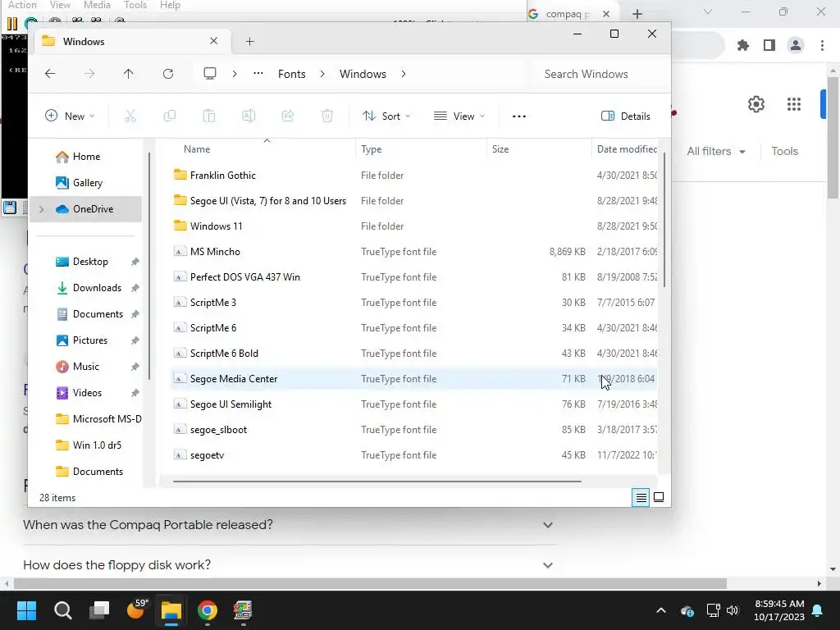The width and height of the screenshot is (840, 630).
Task: Open the See more ellipsis menu
Action: tap(518, 116)
